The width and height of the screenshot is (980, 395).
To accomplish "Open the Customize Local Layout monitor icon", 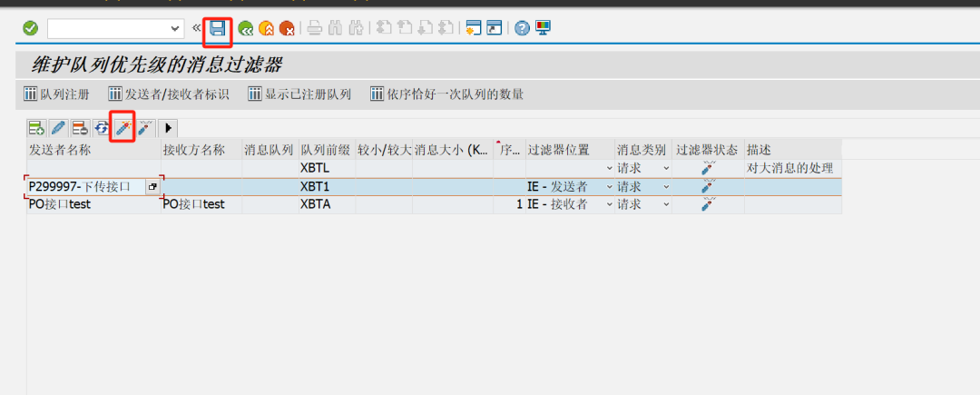I will tap(544, 28).
